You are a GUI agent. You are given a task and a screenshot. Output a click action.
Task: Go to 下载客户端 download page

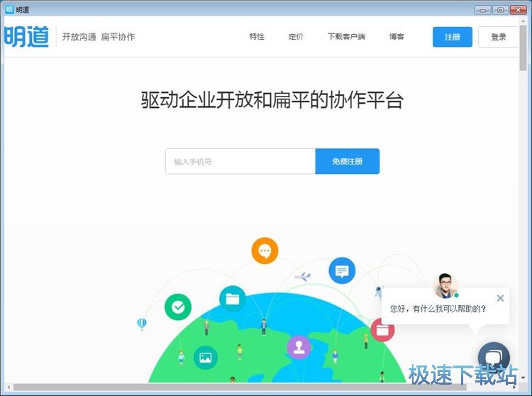coord(346,37)
